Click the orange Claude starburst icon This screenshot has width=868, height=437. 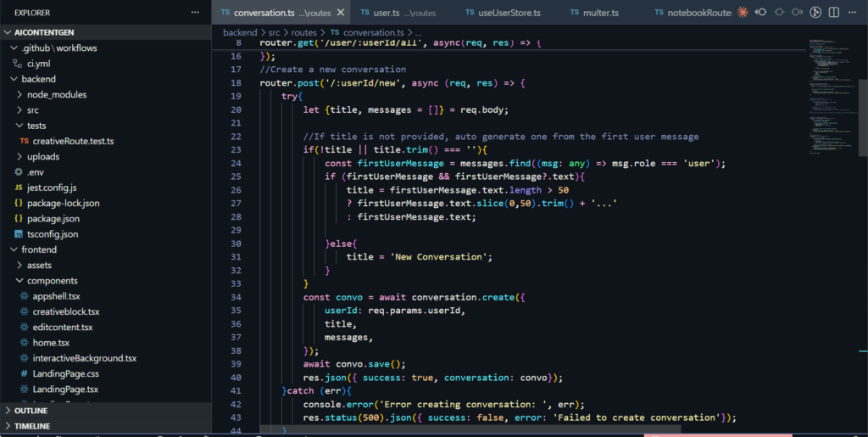point(743,13)
